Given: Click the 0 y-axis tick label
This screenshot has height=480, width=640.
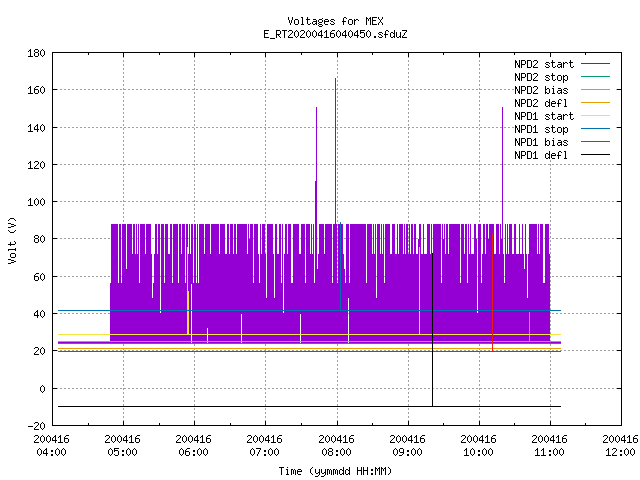Looking at the screenshot, I should 42,389.
